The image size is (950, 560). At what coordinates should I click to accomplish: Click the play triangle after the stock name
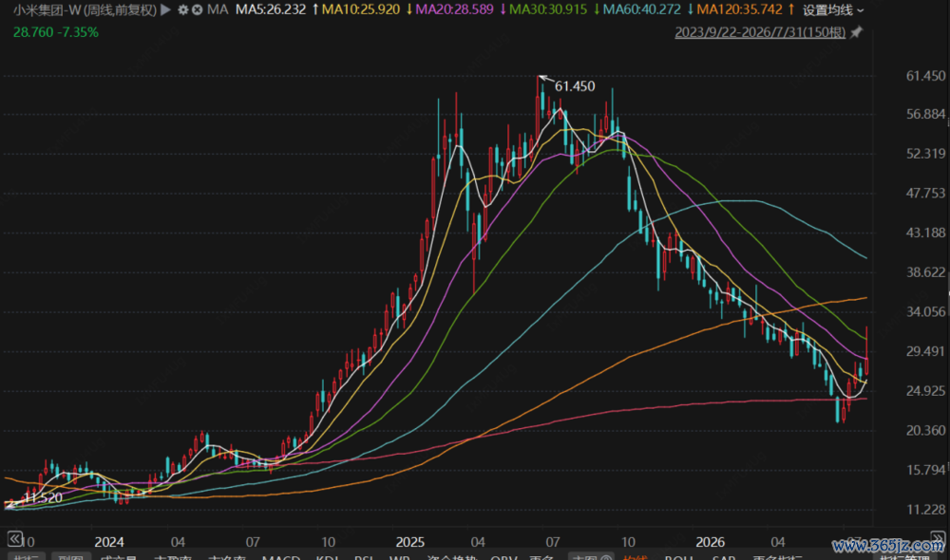(165, 9)
